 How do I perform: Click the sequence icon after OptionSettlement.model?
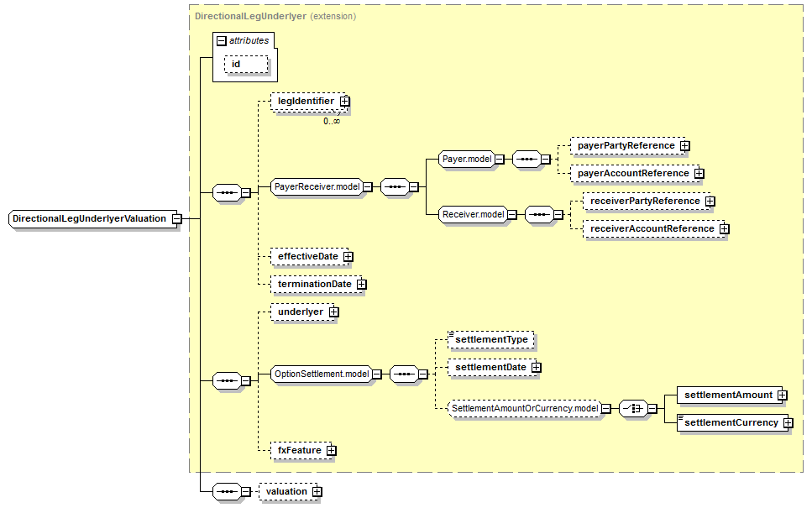[404, 374]
